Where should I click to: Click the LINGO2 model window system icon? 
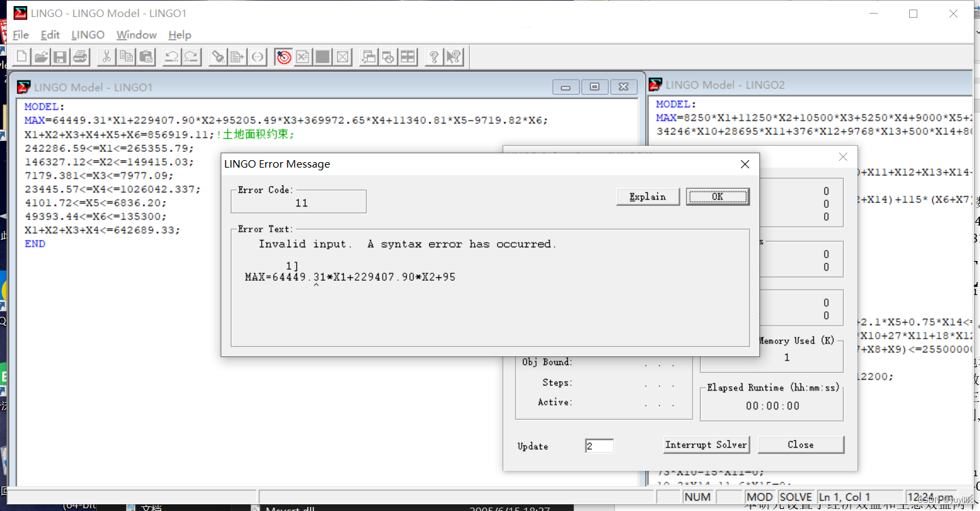[x=655, y=84]
